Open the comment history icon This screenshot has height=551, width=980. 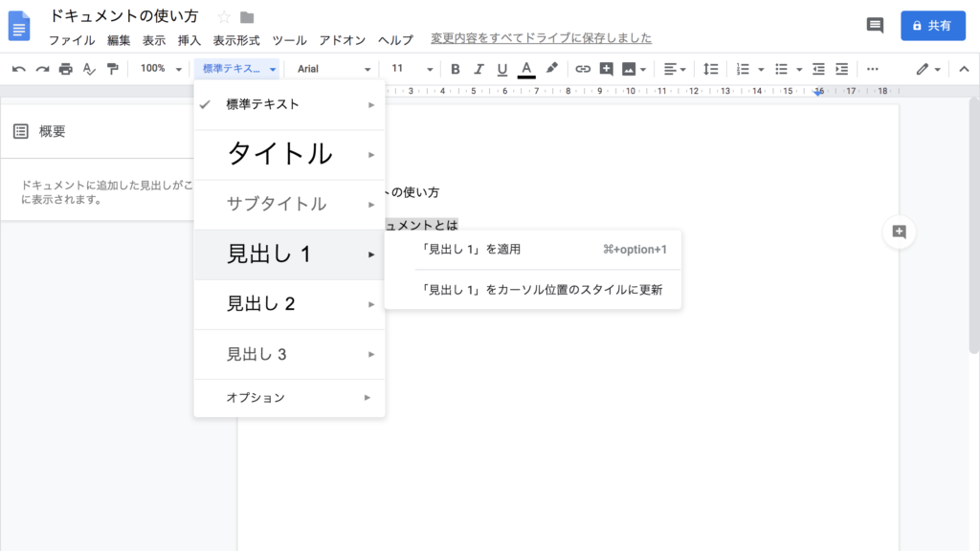tap(875, 25)
